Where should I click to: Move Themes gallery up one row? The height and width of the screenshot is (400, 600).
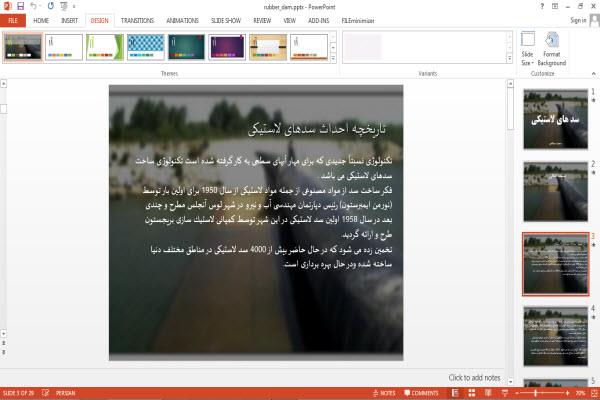coord(333,37)
